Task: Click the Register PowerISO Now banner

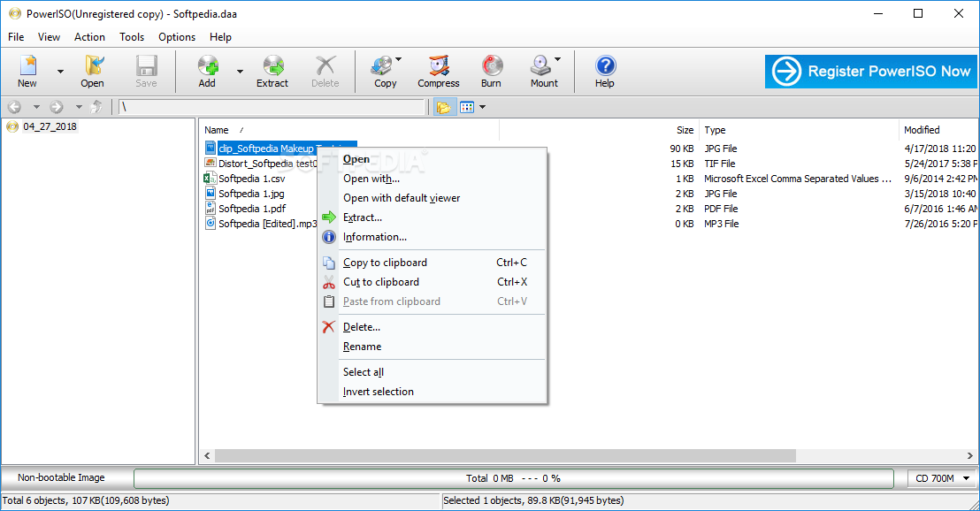Action: (870, 72)
